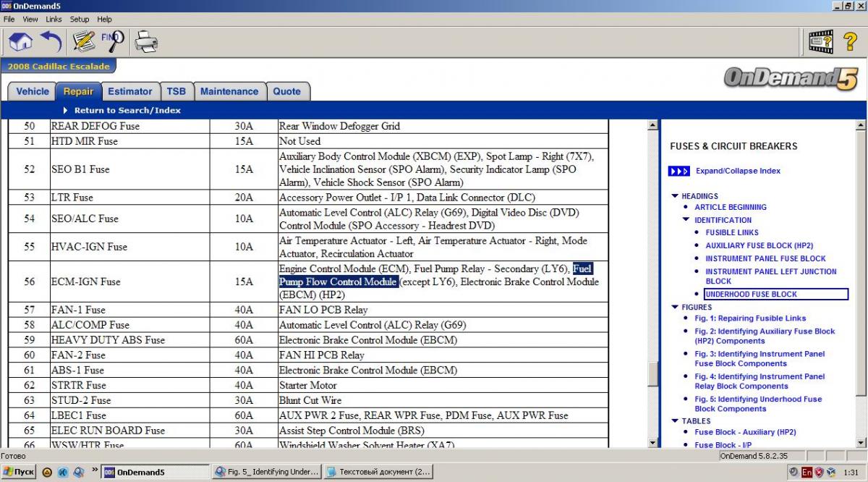Image resolution: width=868 pixels, height=482 pixels.
Task: Click the article scrollbar up arrow
Action: (x=652, y=126)
